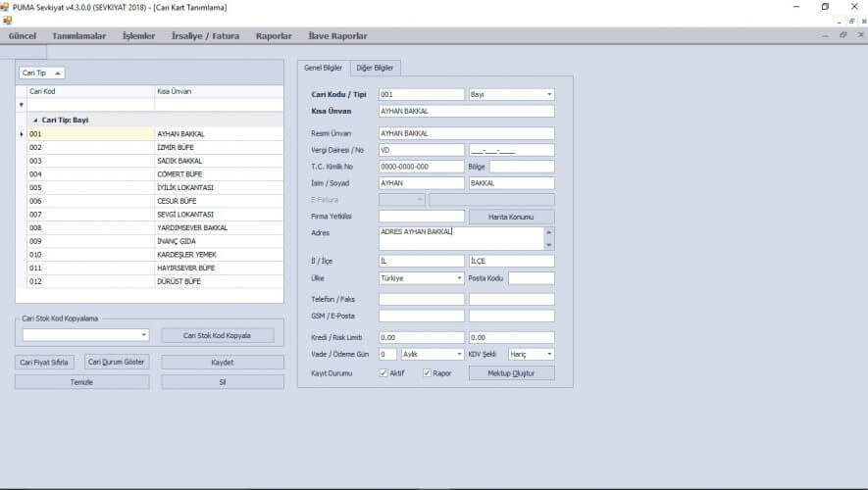
Task: Click the T.C. Kimlik No field
Action: (x=422, y=167)
